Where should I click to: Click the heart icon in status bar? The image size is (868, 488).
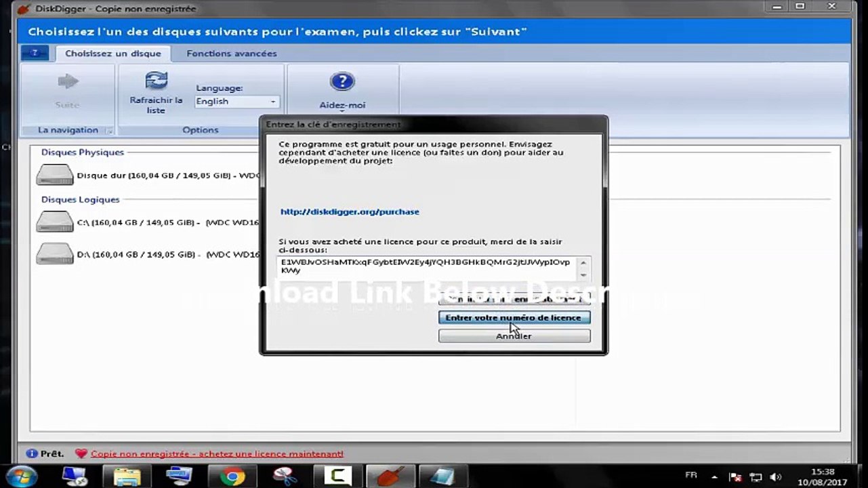[81, 453]
